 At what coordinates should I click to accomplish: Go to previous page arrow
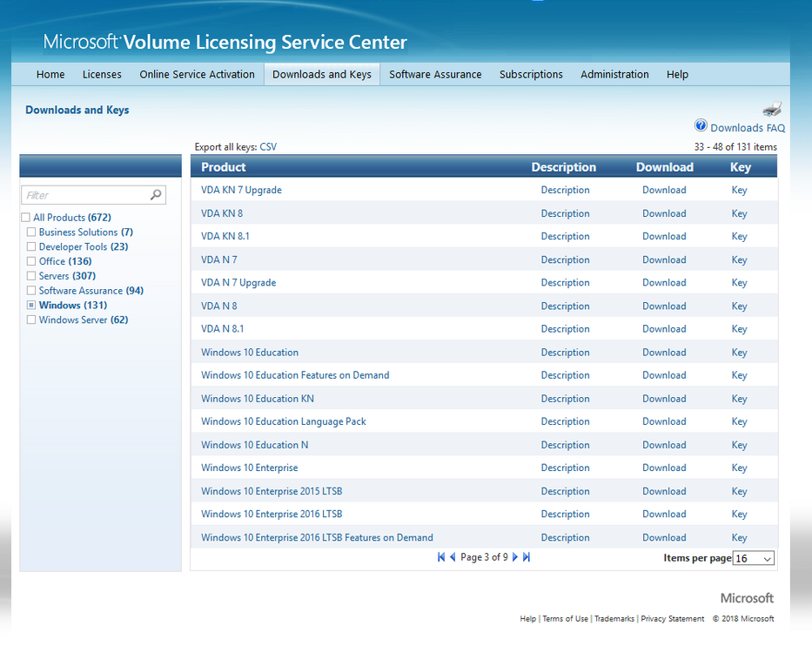(453, 557)
